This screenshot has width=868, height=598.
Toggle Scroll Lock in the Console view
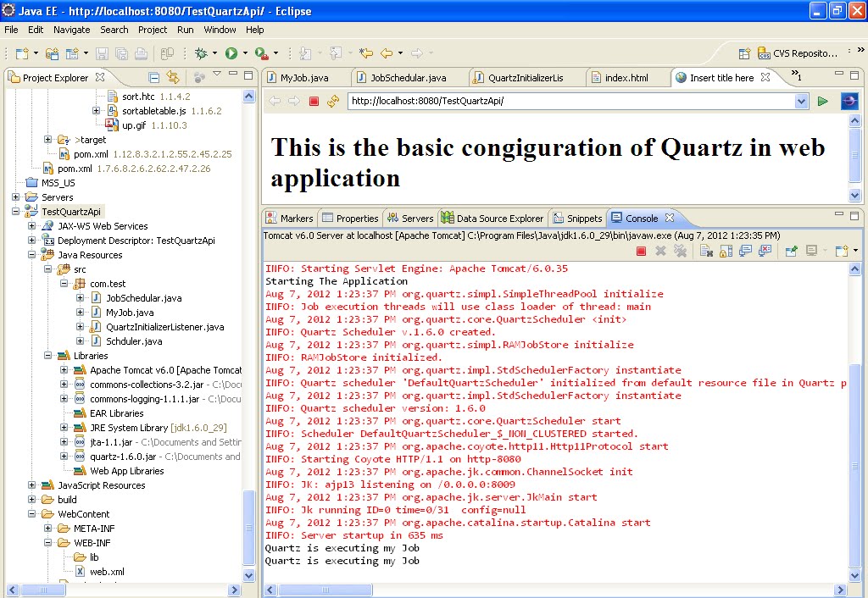tap(724, 252)
